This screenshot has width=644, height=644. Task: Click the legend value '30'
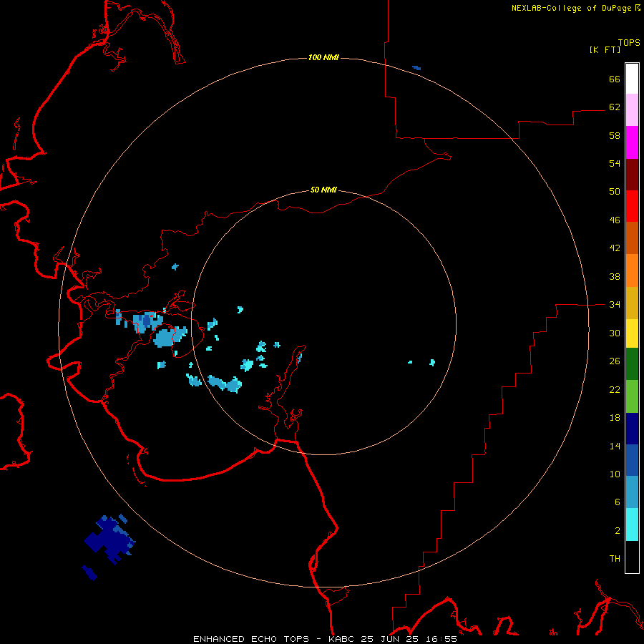tap(615, 333)
